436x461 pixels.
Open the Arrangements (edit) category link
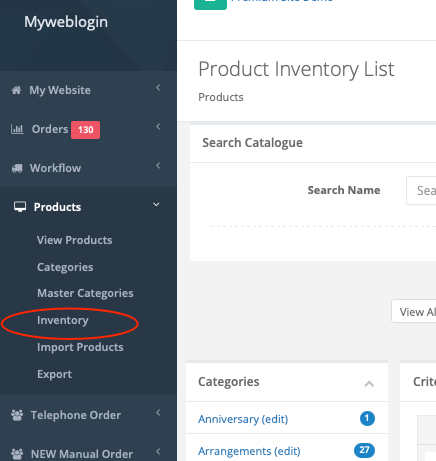(249, 451)
